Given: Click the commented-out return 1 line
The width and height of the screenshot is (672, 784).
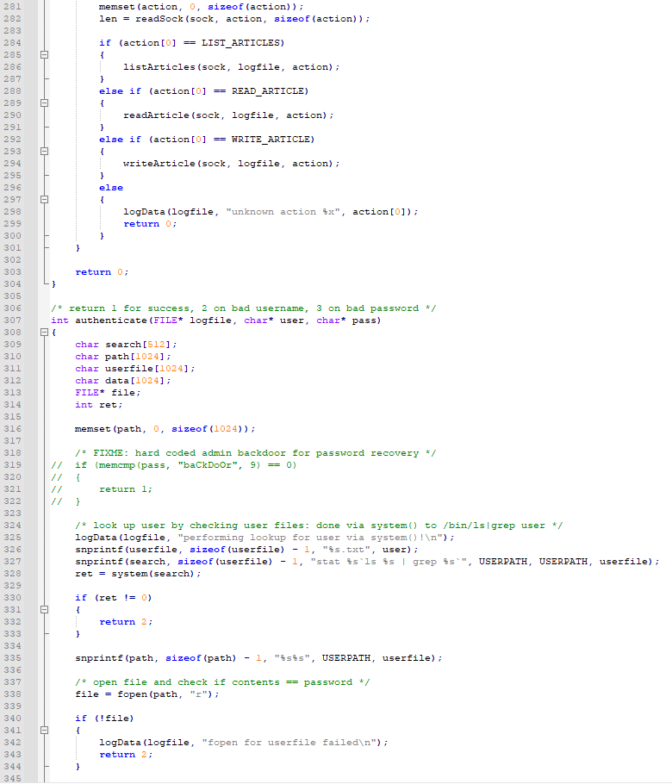Looking at the screenshot, I should click(x=126, y=489).
